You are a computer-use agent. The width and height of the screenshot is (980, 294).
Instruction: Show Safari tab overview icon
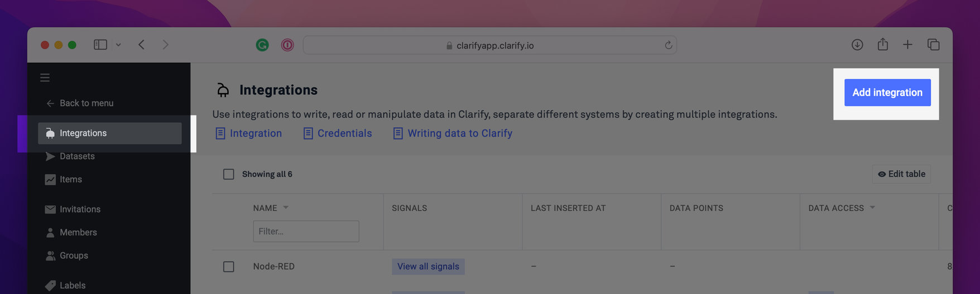[x=933, y=45]
